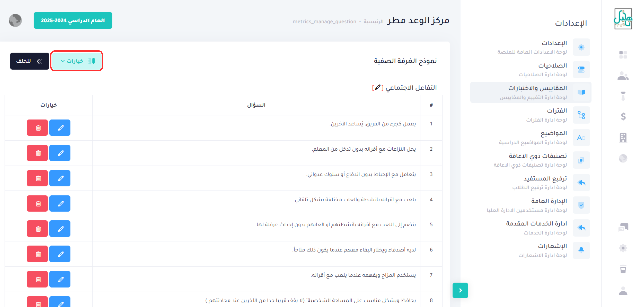Open الإشعارات notifications menu item

click(x=531, y=250)
